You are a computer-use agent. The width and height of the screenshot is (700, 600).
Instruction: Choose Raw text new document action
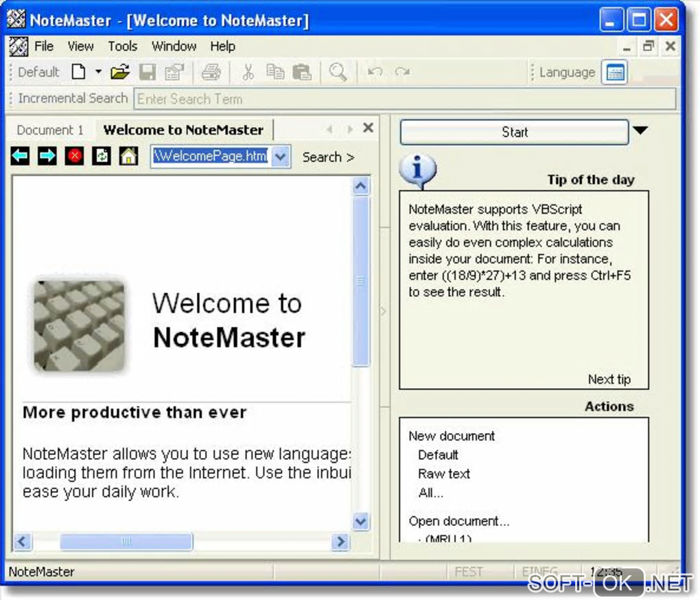pyautogui.click(x=444, y=474)
